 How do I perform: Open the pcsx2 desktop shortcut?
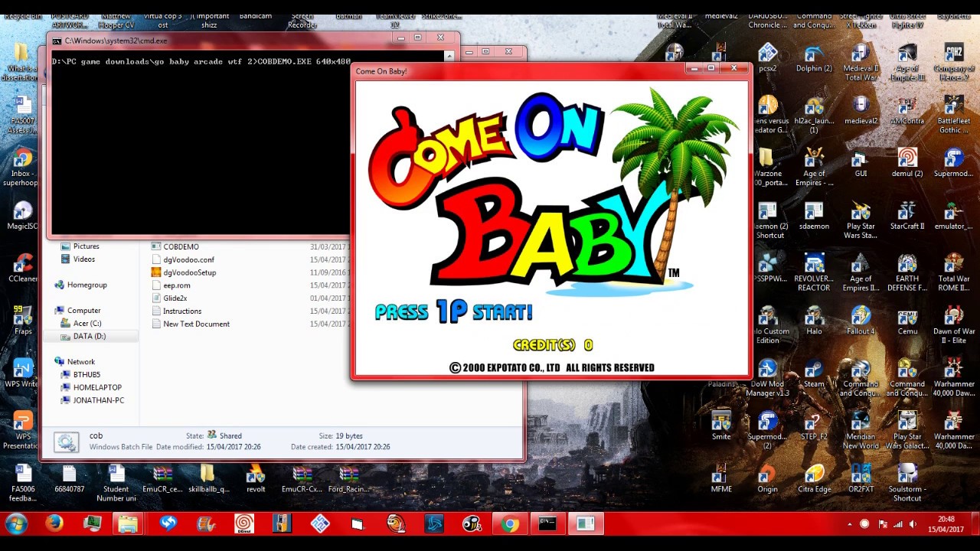(x=767, y=58)
